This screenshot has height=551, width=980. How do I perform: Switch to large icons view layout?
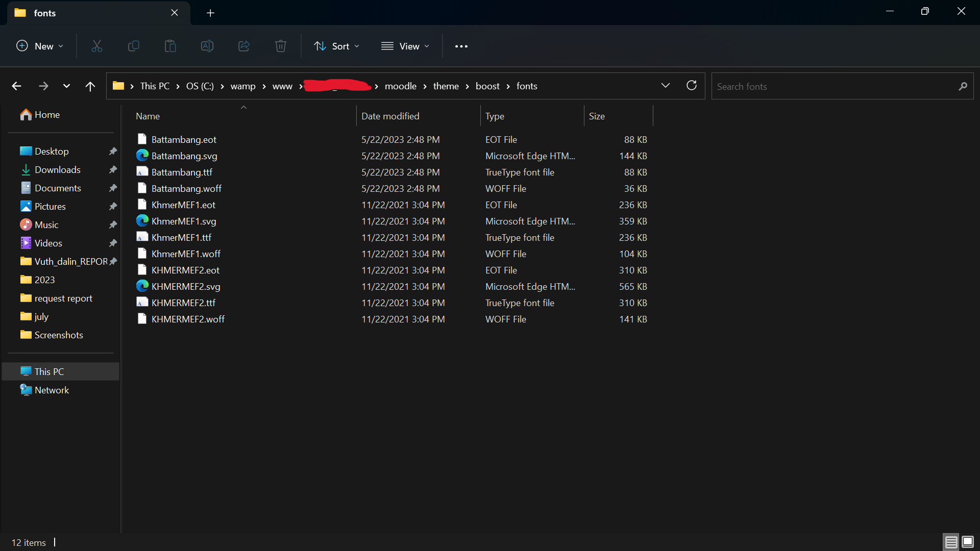[967, 542]
